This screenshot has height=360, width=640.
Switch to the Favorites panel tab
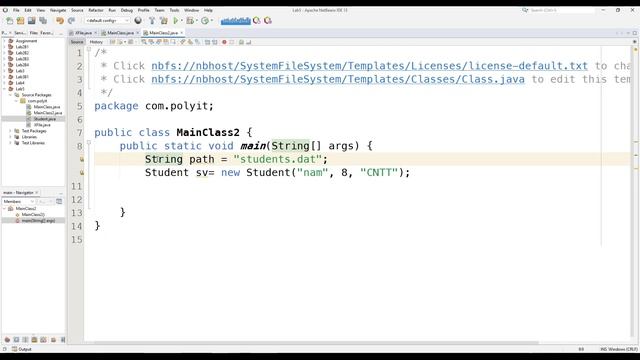[47, 33]
